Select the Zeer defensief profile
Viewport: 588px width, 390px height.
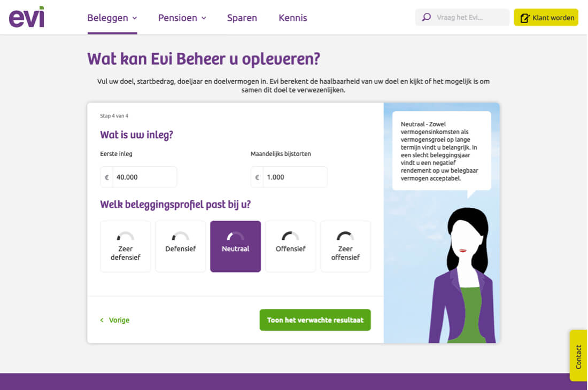tap(126, 246)
